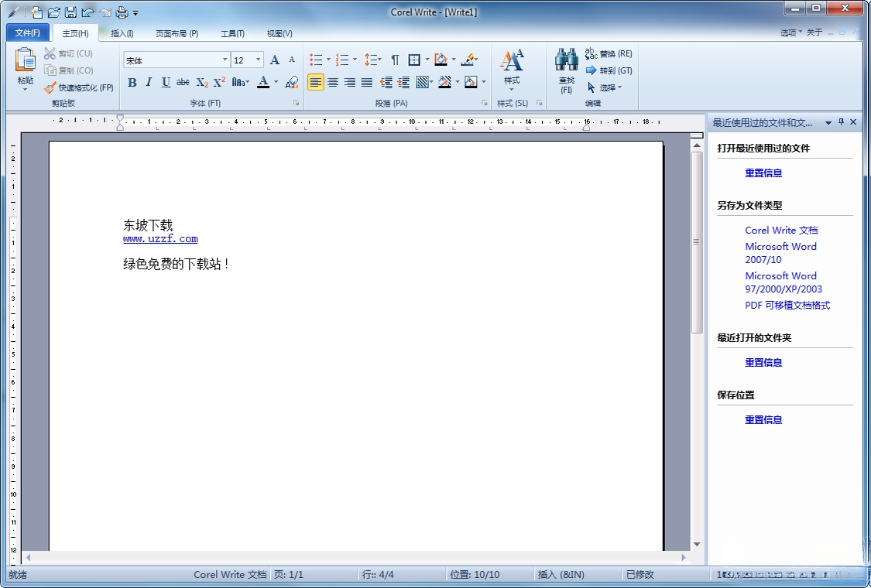Screen dimensions: 871x588
Task: Switch to Page Layout (页面布局) tab
Action: coord(177,33)
